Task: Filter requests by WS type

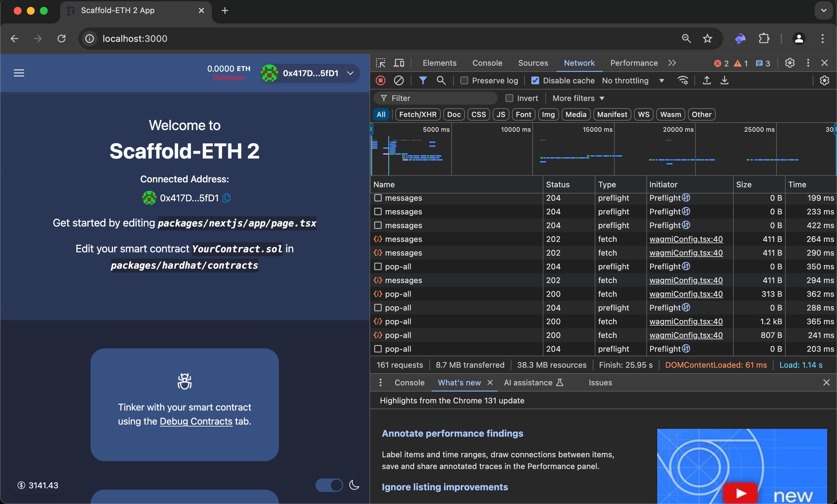Action: tap(643, 114)
